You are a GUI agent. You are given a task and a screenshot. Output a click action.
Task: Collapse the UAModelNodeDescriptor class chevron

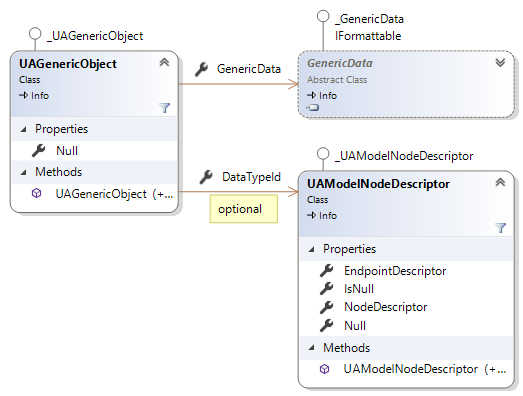click(x=500, y=182)
